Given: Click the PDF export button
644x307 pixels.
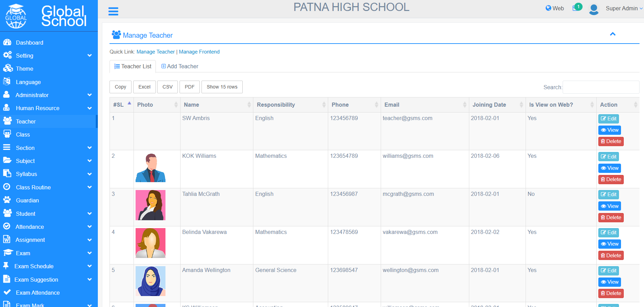Looking at the screenshot, I should (x=189, y=87).
